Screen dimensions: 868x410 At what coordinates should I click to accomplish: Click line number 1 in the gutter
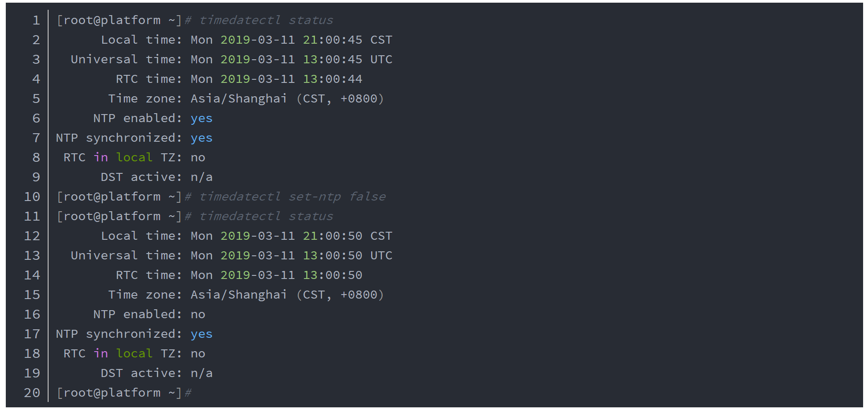36,20
